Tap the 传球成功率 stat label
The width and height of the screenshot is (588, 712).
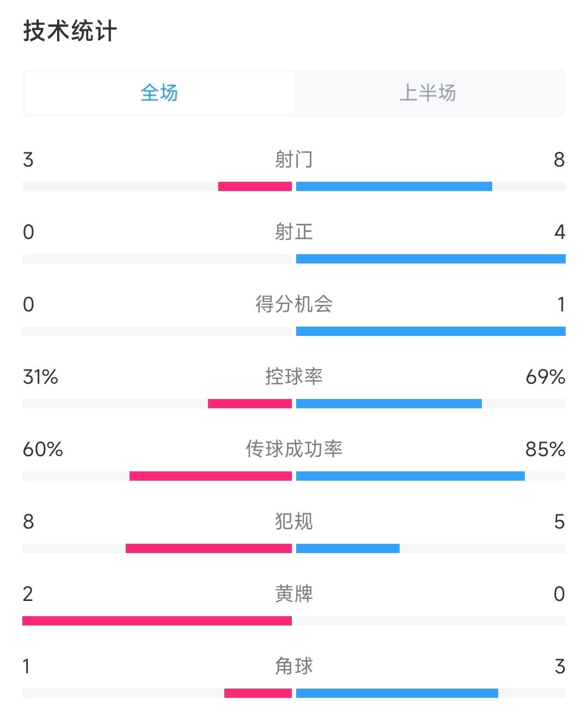click(294, 449)
